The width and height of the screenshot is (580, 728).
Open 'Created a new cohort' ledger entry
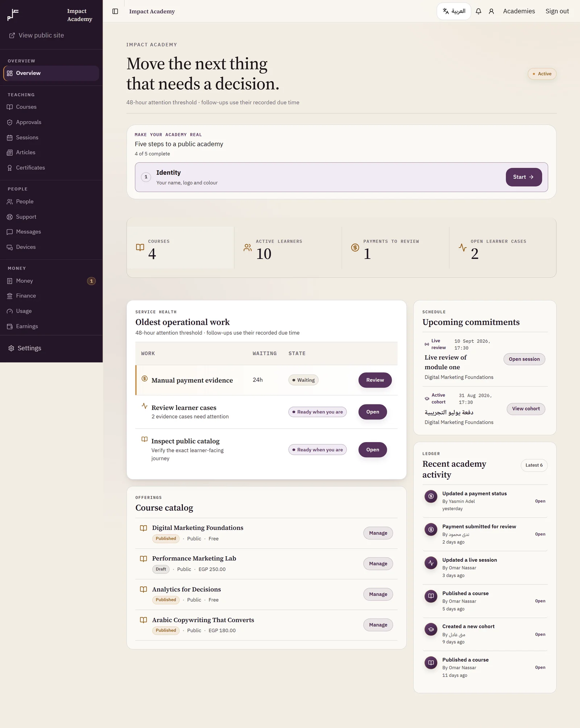click(540, 635)
